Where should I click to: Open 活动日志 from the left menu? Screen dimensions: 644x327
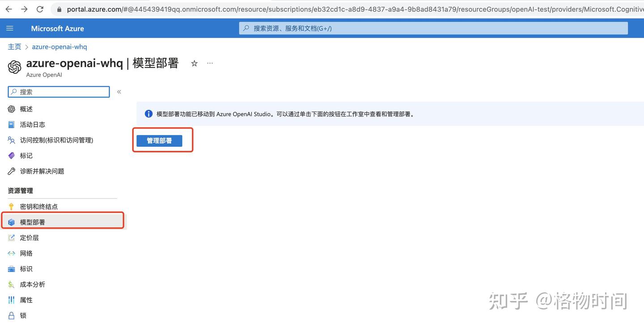(32, 124)
